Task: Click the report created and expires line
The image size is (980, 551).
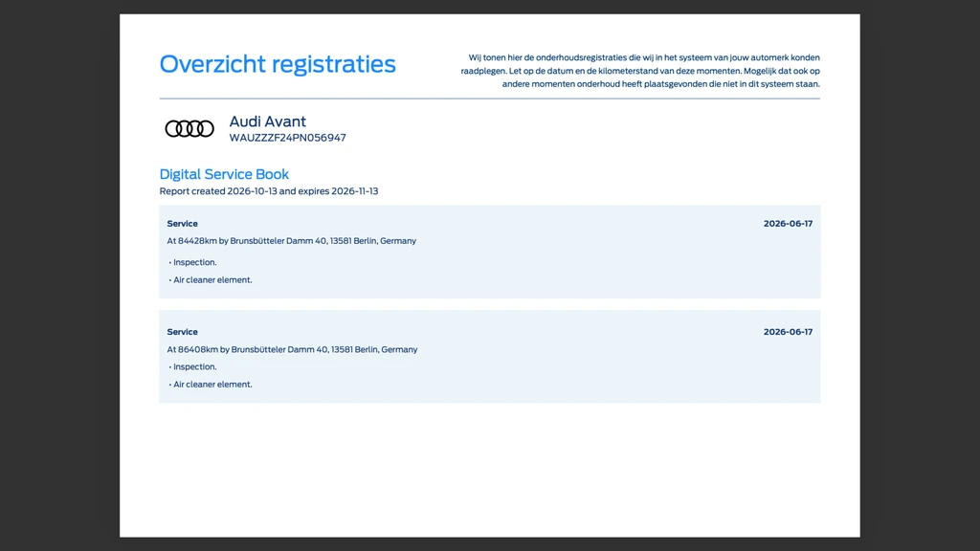Action: (269, 191)
